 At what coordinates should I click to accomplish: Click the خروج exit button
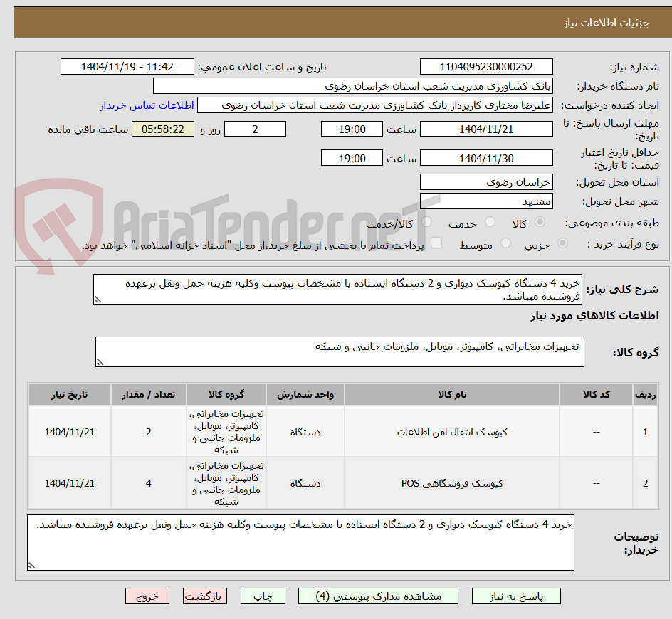coord(147,596)
